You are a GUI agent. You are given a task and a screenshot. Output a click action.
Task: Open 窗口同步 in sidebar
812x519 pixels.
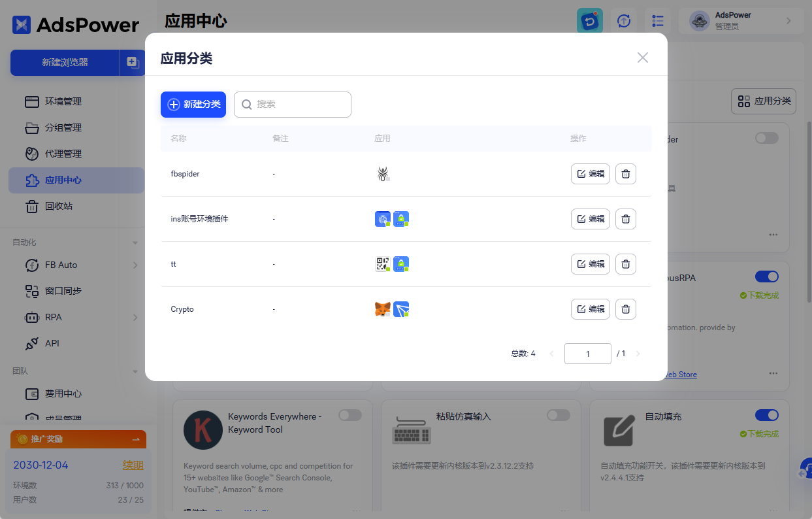tap(76, 291)
